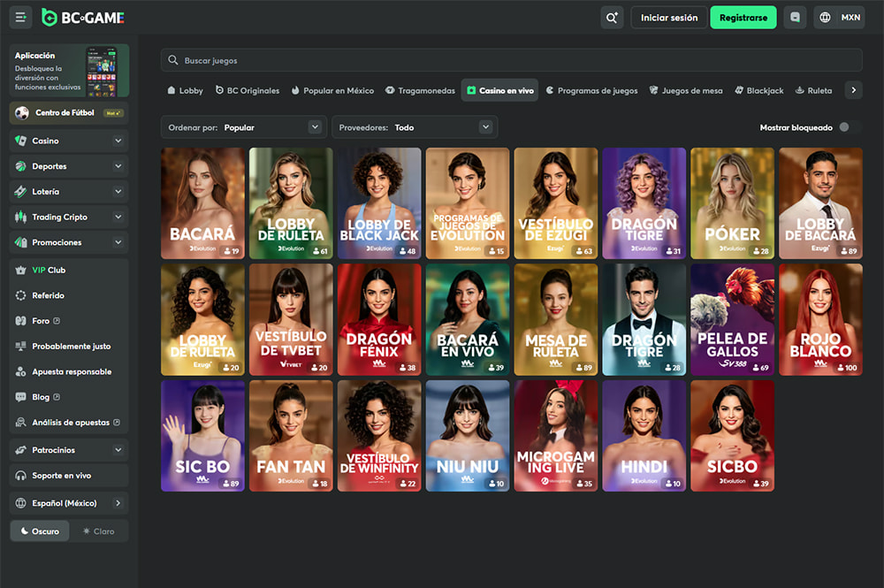Toggle the Mostrar bloqueado switch
The image size is (884, 588).
pos(850,127)
